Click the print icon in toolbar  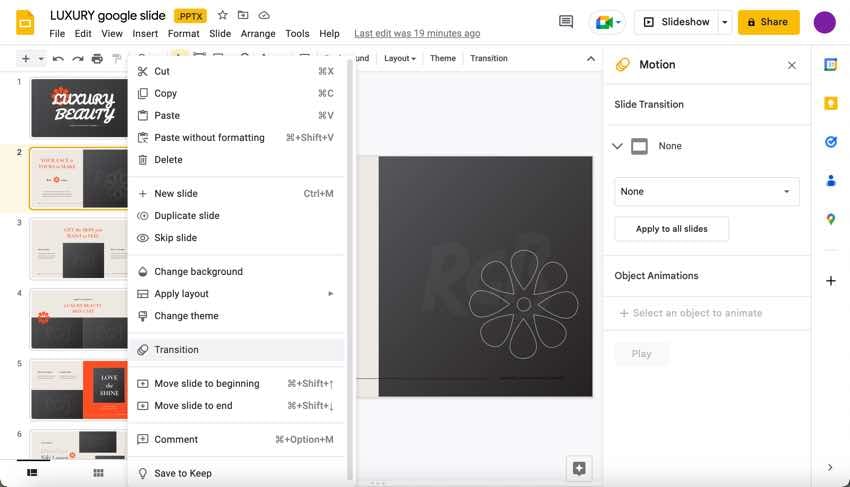97,59
